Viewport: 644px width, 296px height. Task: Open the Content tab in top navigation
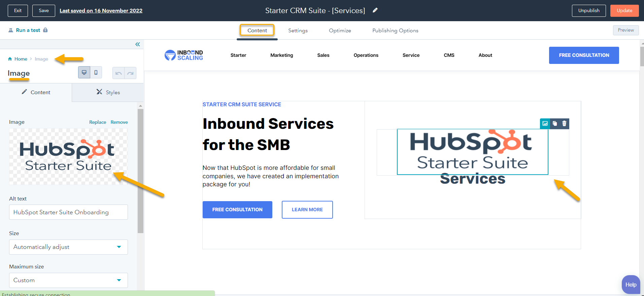point(257,30)
